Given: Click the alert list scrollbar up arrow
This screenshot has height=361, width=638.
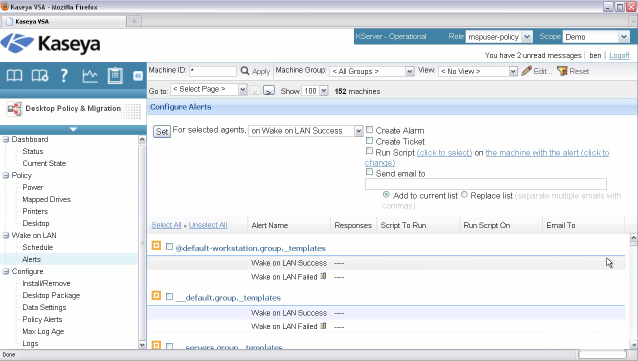Looking at the screenshot, I should [x=634, y=238].
